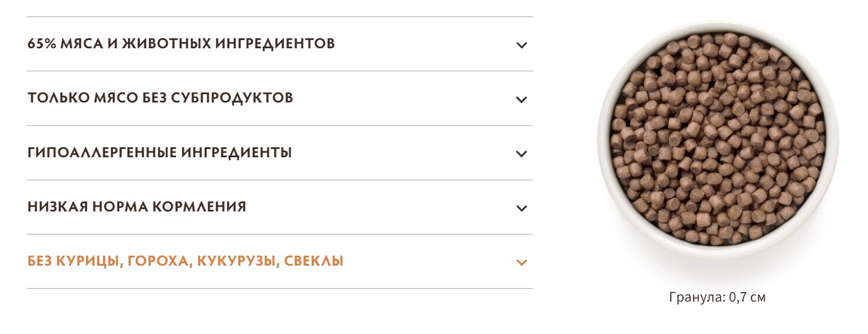Click chevron beside "65% мяса и животных ингредиентов"
The height and width of the screenshot is (334, 868).
(522, 45)
